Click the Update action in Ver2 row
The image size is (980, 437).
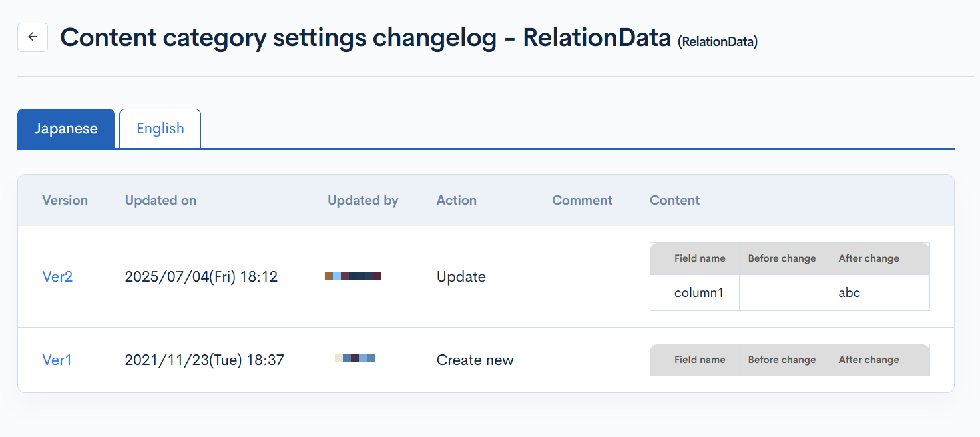click(461, 277)
